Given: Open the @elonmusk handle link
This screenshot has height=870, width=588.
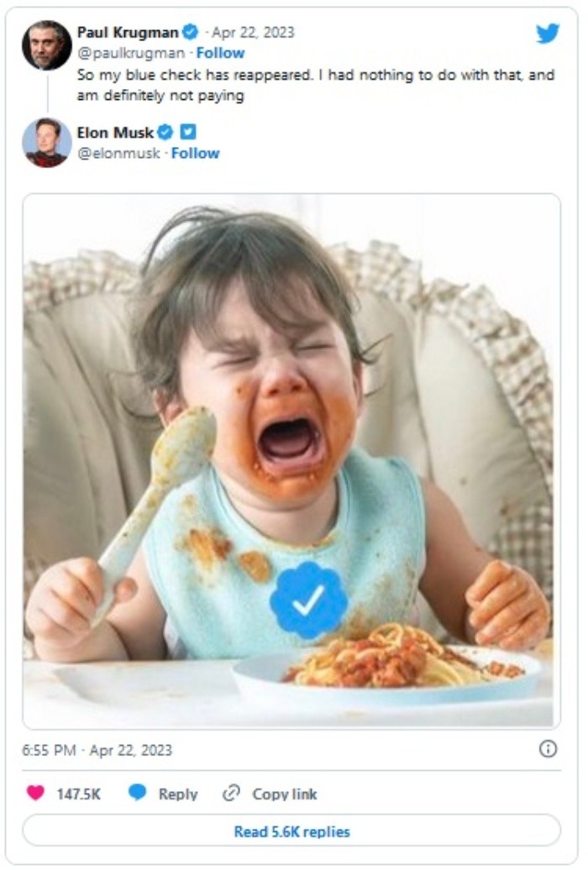Looking at the screenshot, I should coord(118,153).
